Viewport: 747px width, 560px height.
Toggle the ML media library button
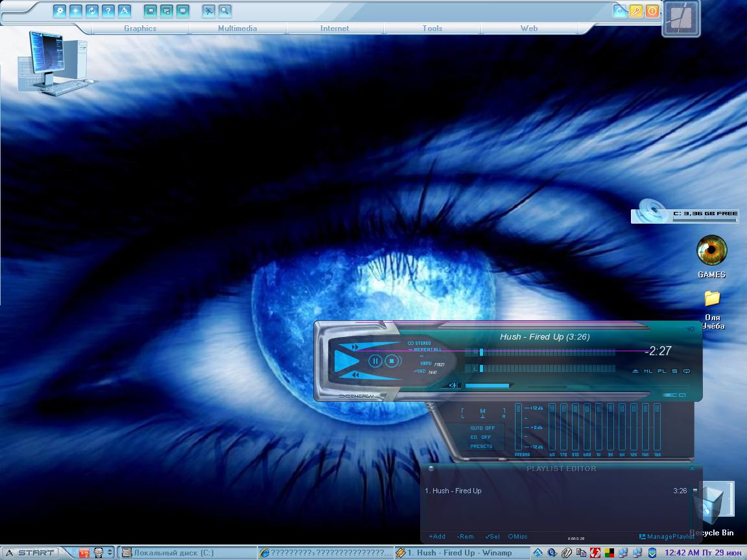point(648,371)
